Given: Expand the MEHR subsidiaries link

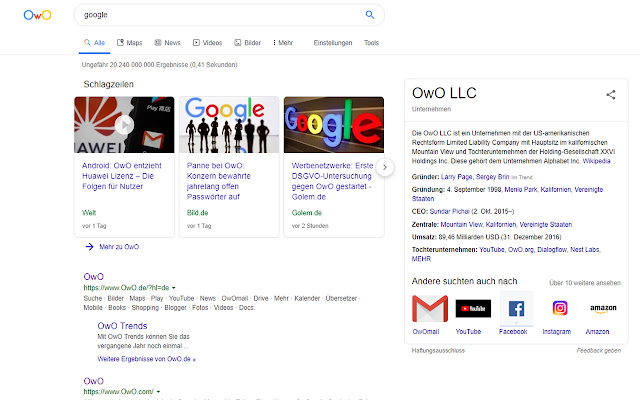Looking at the screenshot, I should pyautogui.click(x=421, y=259).
